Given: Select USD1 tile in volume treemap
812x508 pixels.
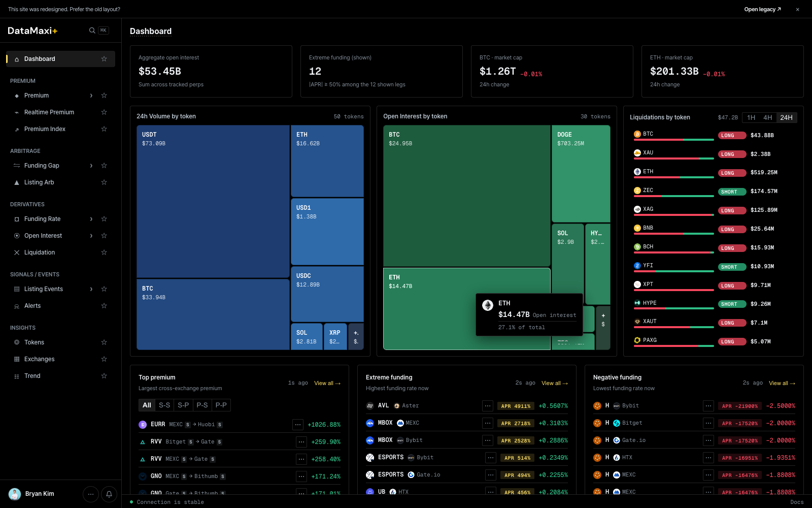Looking at the screenshot, I should (327, 232).
